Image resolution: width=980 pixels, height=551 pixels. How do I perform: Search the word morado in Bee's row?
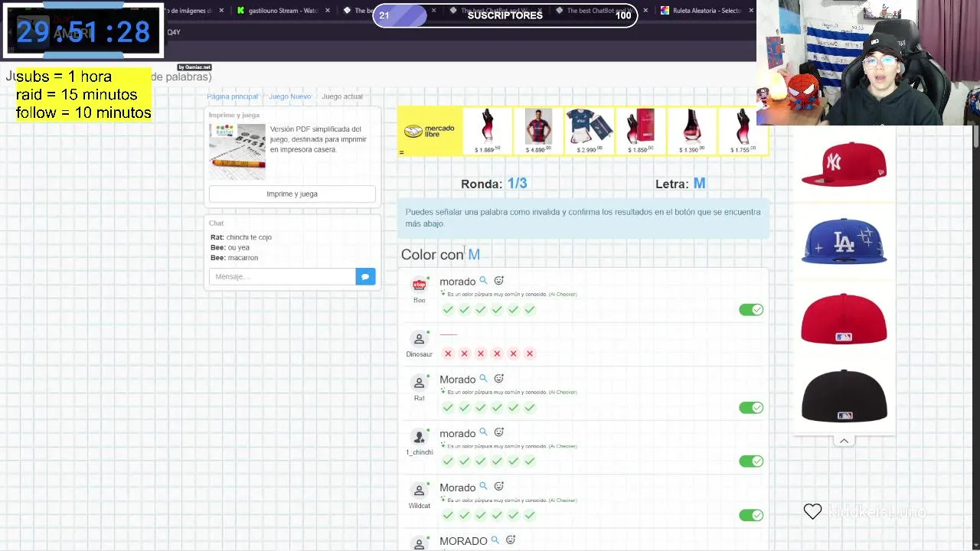click(x=483, y=281)
